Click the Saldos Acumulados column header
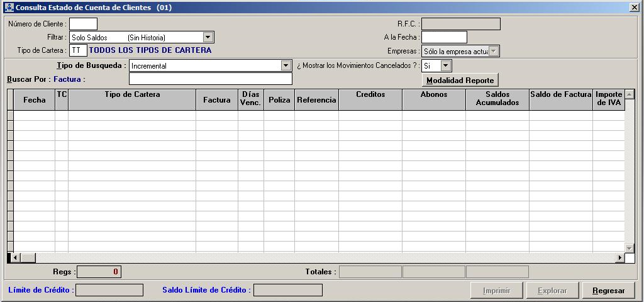This screenshot has width=644, height=302. pos(497,99)
